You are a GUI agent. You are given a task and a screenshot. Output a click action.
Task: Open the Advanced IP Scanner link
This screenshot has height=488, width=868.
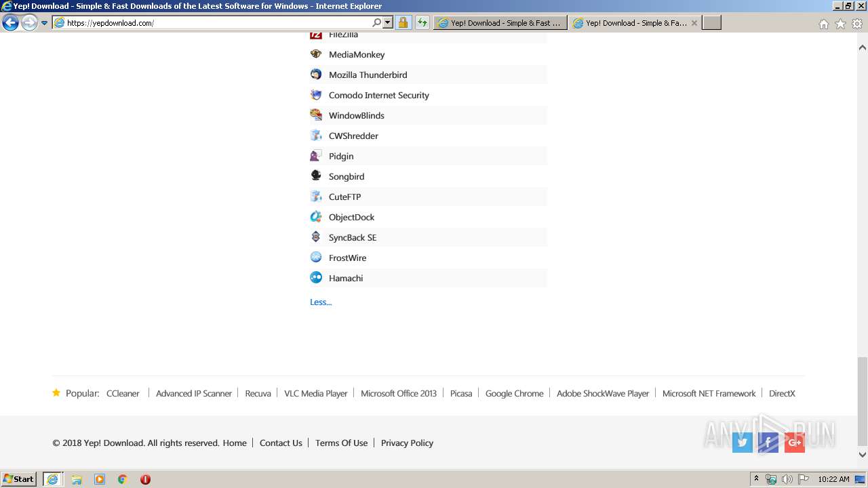[x=194, y=393]
